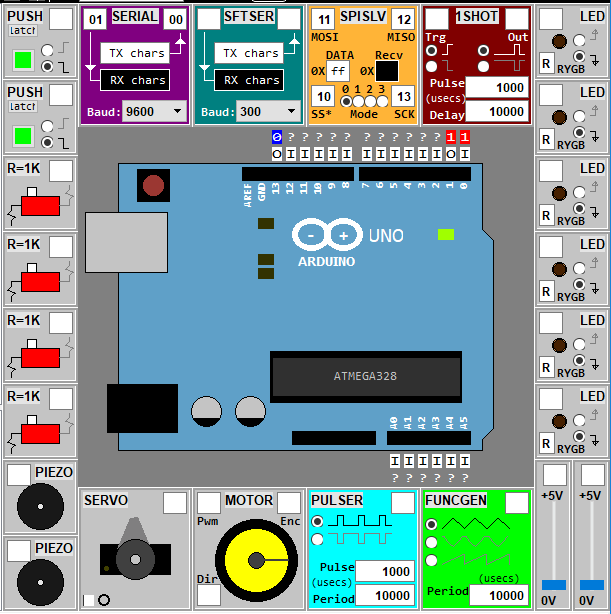Select FUNCGEN triangle waveform option
Viewport: 611px width, 614px height.
click(431, 524)
